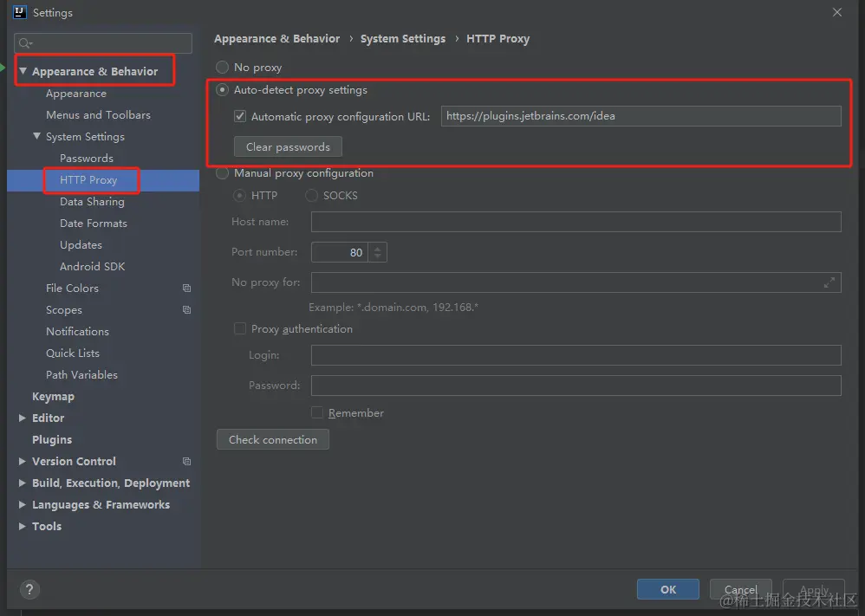Click the project-level icon beside Version Control
Screen dimensions: 865x616
click(186, 461)
